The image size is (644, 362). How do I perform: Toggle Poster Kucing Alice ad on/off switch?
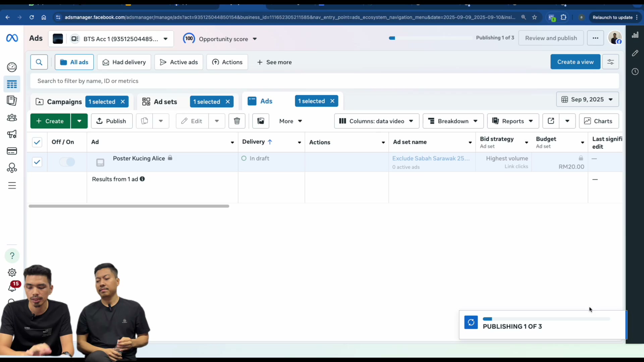point(67,162)
